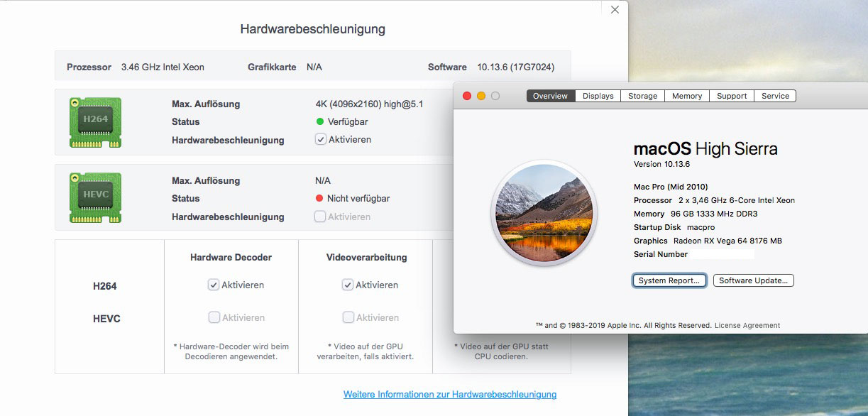Toggle H264 Hardwarebeschleunigung Aktivieren checkbox
The image size is (868, 416).
(321, 140)
